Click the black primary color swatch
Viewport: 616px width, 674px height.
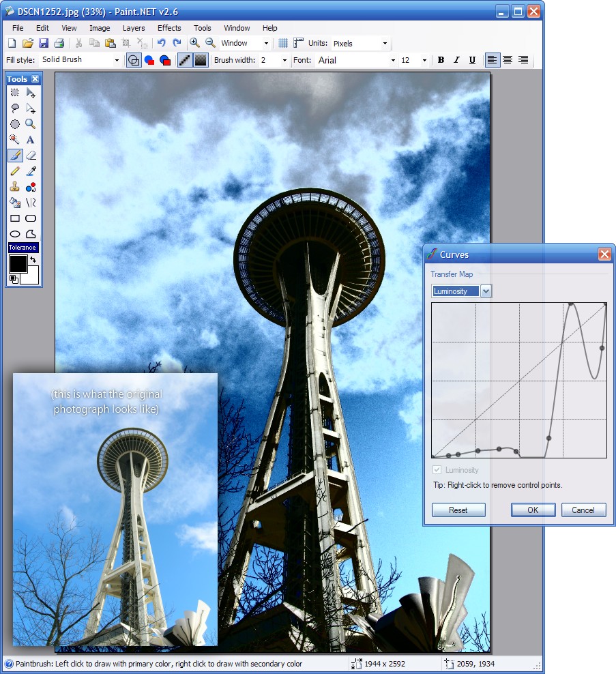18,264
